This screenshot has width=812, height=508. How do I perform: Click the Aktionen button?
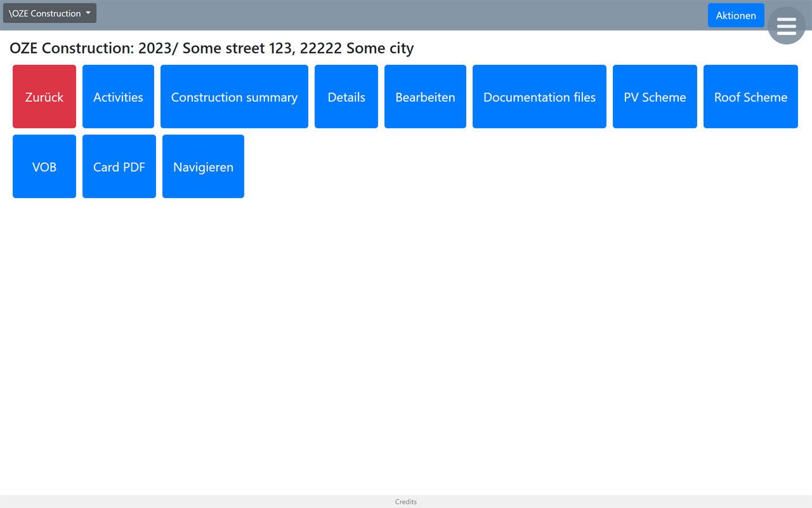736,15
